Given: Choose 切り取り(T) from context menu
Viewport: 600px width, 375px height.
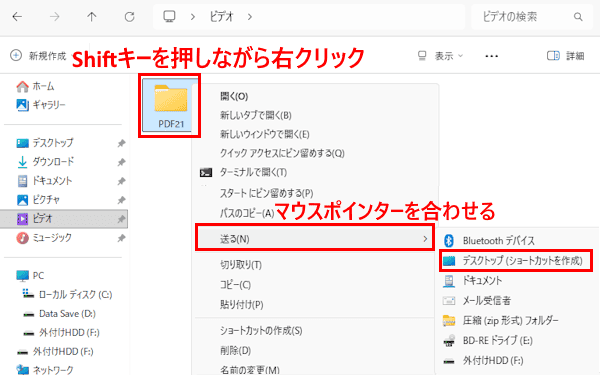Looking at the screenshot, I should click(241, 265).
